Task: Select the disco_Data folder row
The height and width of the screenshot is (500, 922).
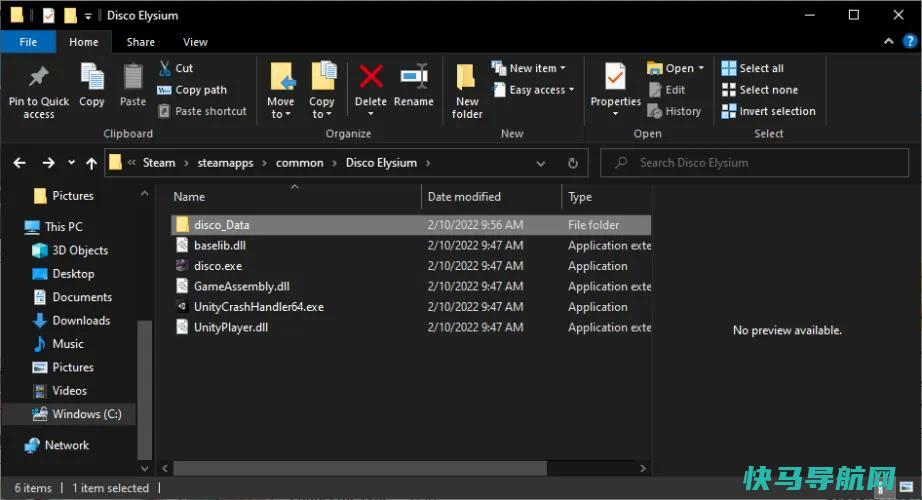Action: click(x=411, y=225)
